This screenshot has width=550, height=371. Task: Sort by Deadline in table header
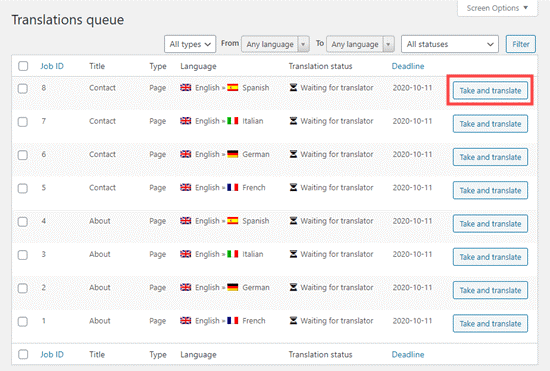[x=408, y=66]
